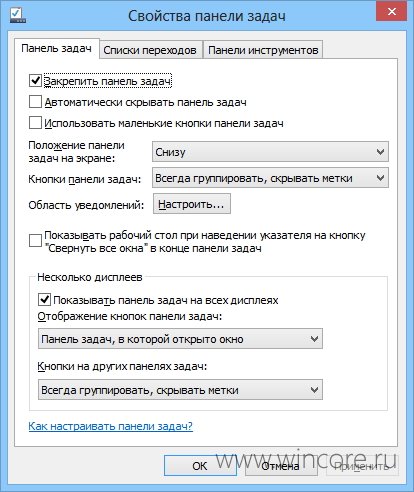Click the Настроить... button
The height and width of the screenshot is (492, 414).
tap(192, 204)
